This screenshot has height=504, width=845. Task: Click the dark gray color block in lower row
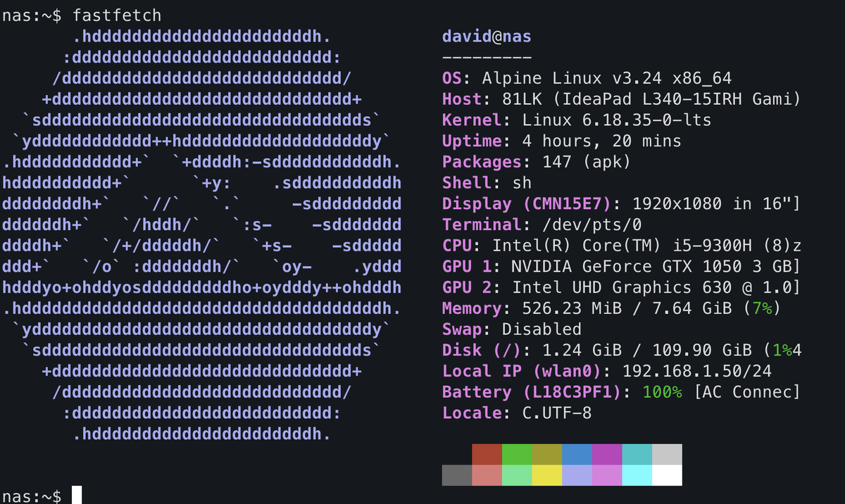click(457, 475)
